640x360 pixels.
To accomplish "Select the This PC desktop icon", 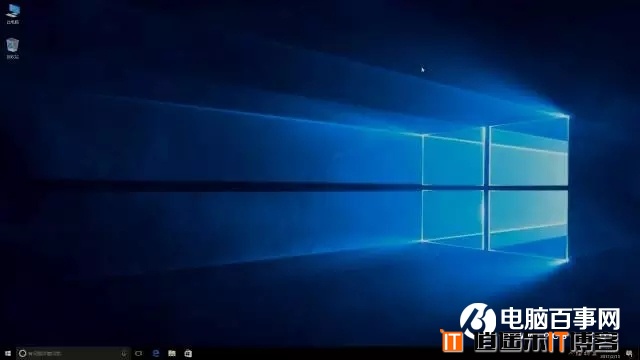I will (13, 14).
